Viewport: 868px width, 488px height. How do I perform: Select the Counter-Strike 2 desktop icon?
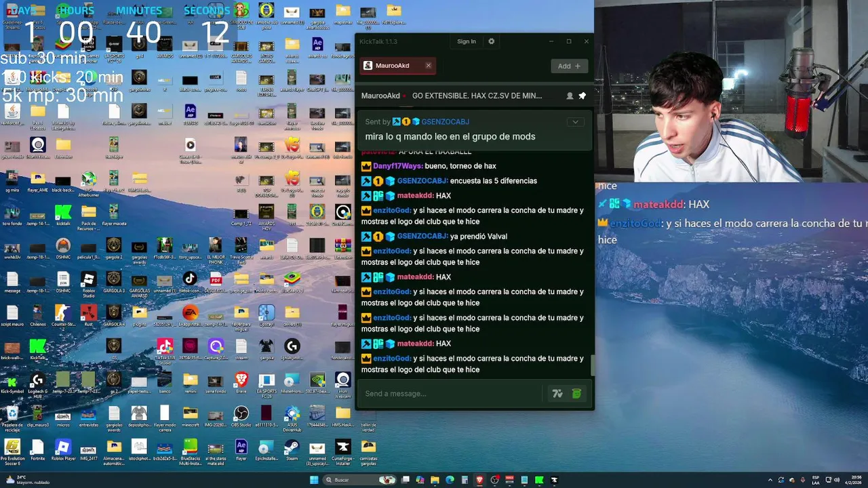(x=63, y=315)
